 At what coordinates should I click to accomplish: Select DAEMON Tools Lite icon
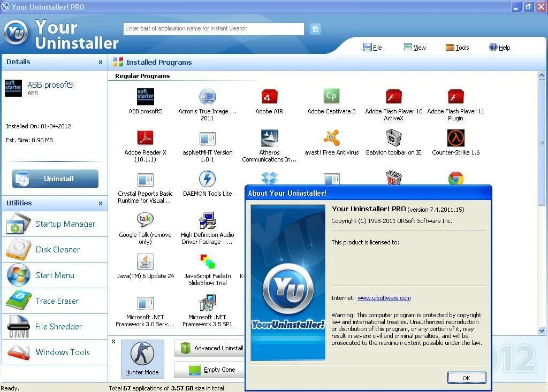point(208,179)
